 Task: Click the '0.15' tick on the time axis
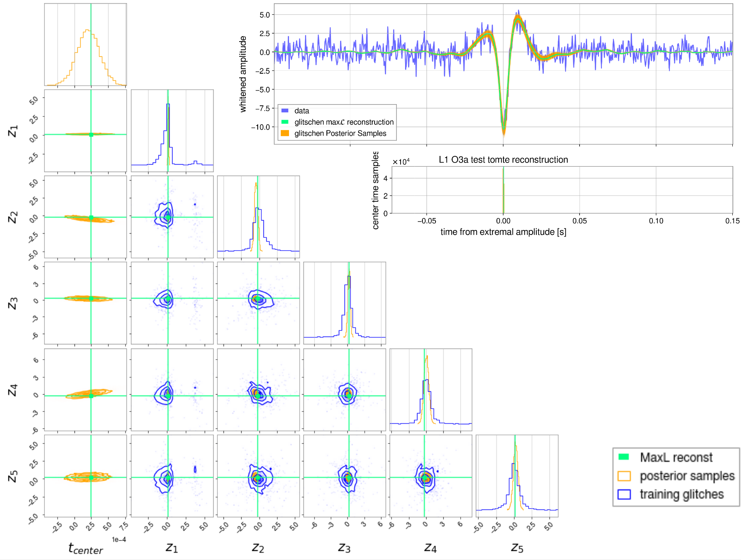tap(732, 221)
